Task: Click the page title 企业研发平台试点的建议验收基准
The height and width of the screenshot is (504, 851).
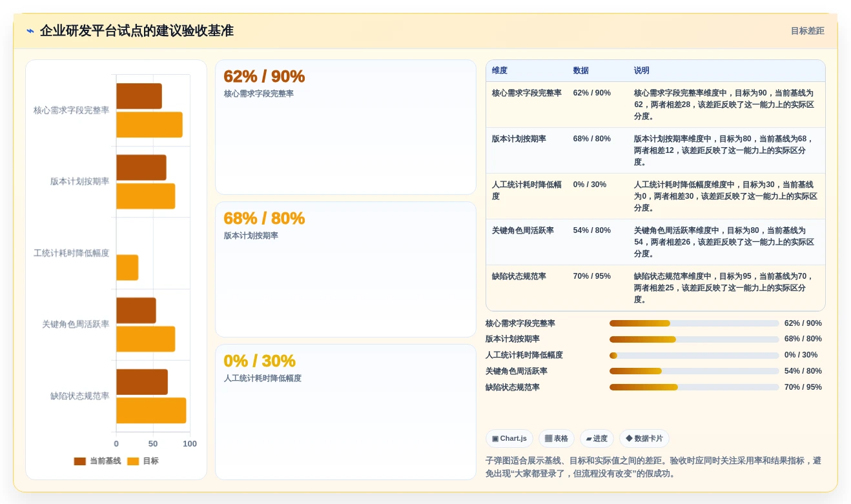Action: click(x=137, y=31)
